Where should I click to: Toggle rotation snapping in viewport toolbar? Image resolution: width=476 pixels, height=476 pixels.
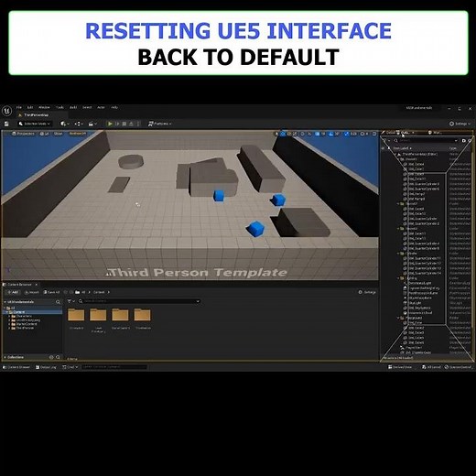coord(331,134)
